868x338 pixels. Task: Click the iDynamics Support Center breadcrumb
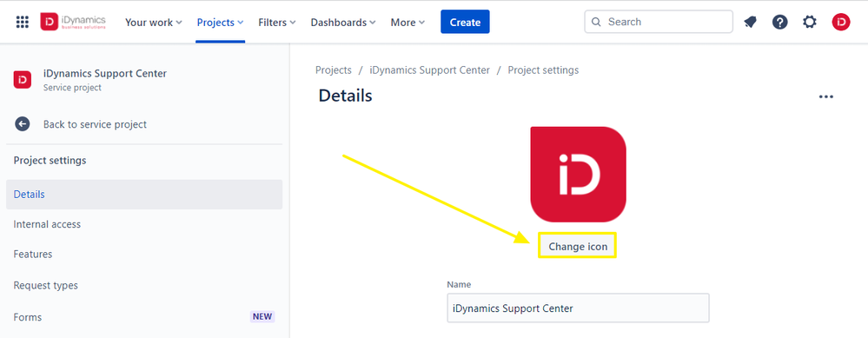click(429, 70)
